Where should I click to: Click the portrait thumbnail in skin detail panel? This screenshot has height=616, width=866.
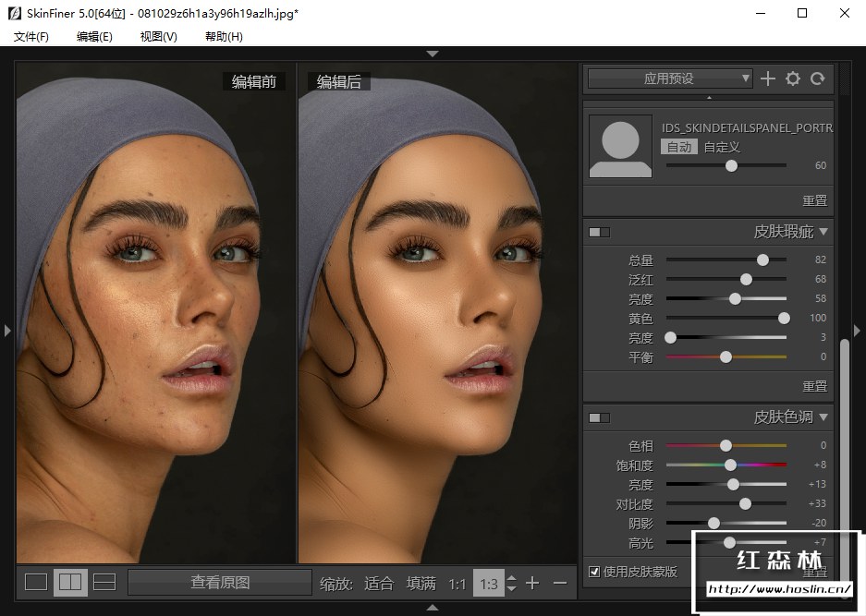click(620, 147)
